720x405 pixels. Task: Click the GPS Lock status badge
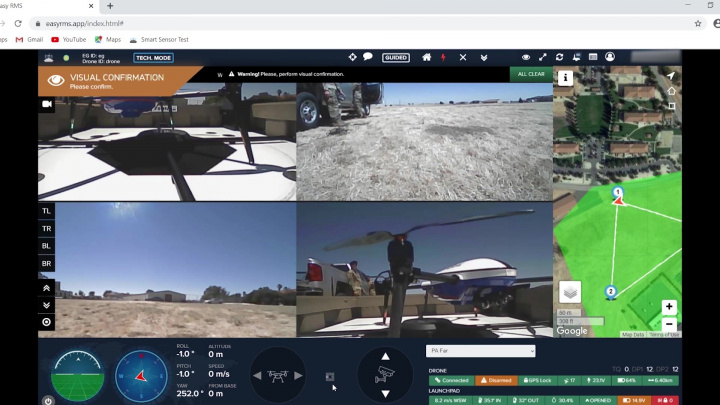(537, 380)
